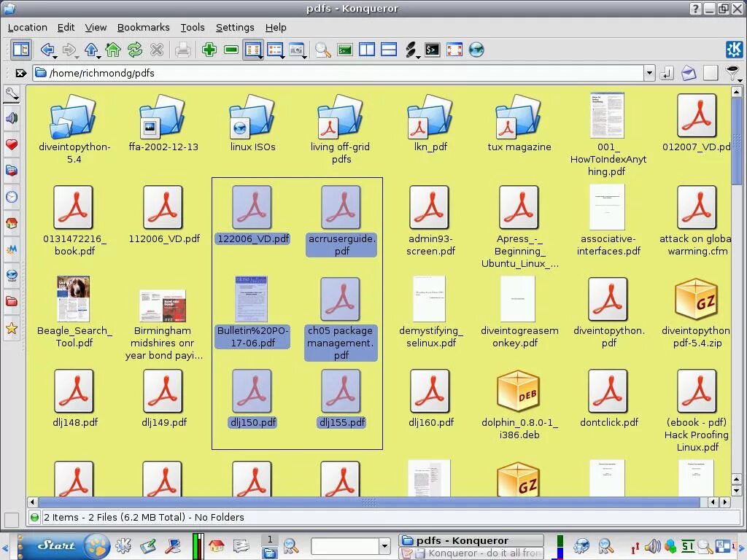Open the Up button history dropdown arrow
The height and width of the screenshot is (560, 747).
(x=99, y=57)
